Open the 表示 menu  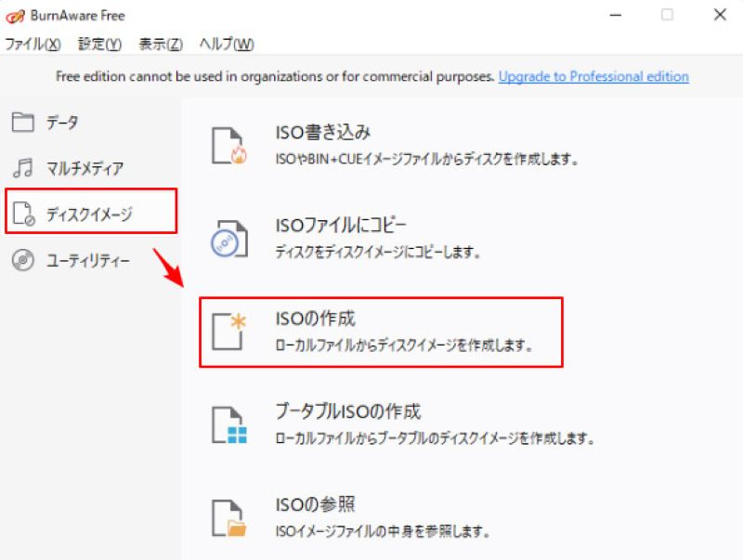pos(158,44)
